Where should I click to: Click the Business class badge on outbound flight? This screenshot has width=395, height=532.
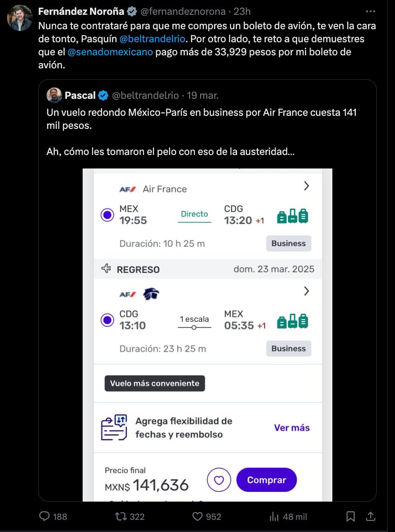pyautogui.click(x=288, y=243)
